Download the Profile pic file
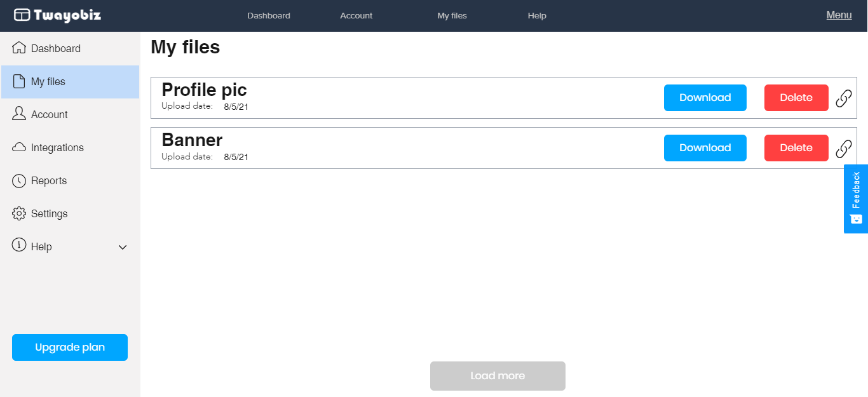The image size is (868, 397). click(705, 98)
